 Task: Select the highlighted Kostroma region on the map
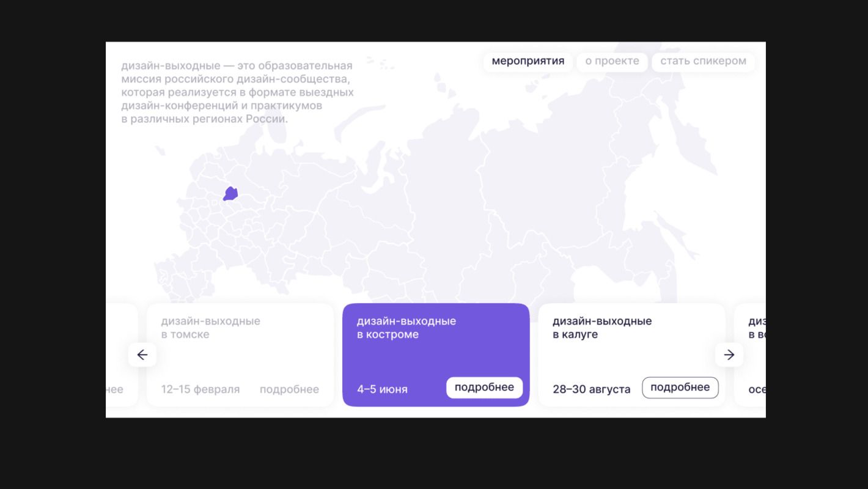(230, 193)
